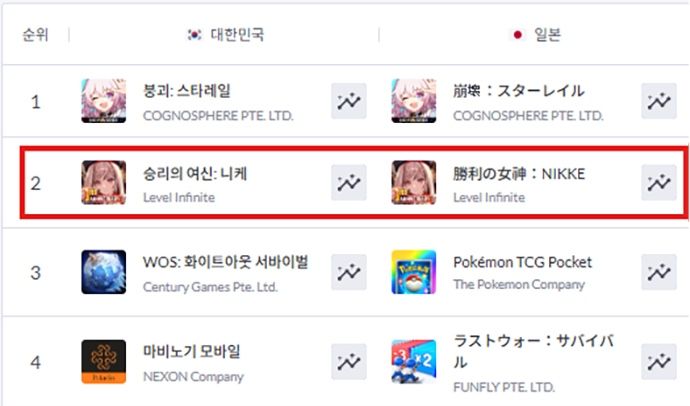
Task: Show trend chart for 승리의 여신: 니케
Action: pyautogui.click(x=349, y=183)
